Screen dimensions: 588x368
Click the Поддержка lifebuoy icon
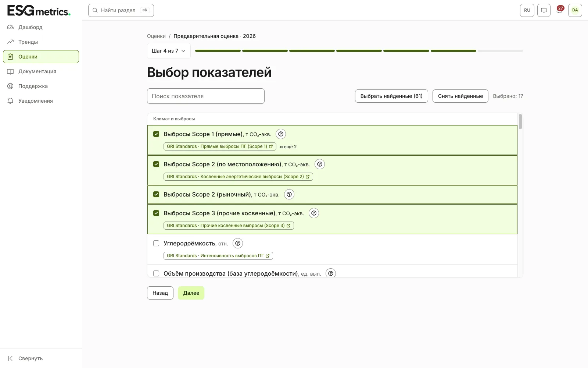pyautogui.click(x=10, y=86)
